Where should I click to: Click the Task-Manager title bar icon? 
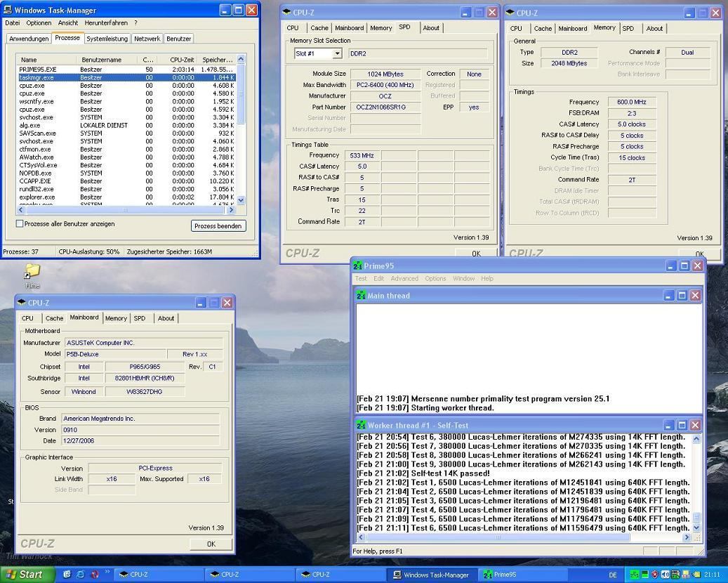[8, 10]
